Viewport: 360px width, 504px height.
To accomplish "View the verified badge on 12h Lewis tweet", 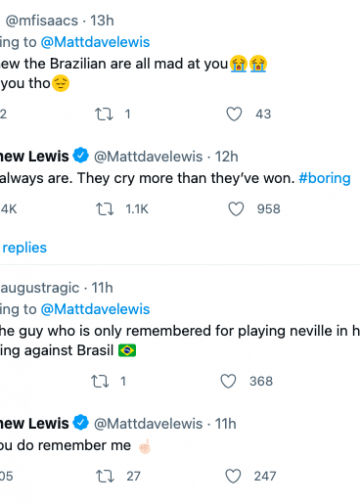I will (81, 155).
